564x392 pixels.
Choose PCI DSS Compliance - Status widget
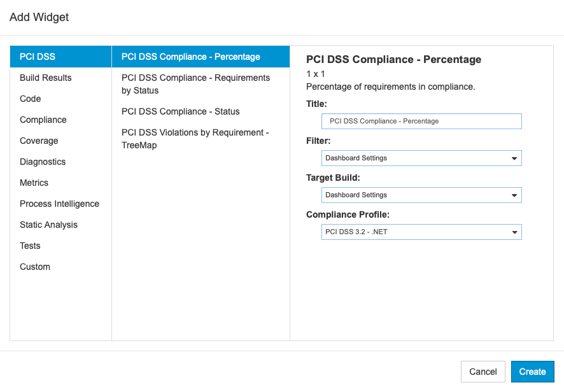(201, 111)
